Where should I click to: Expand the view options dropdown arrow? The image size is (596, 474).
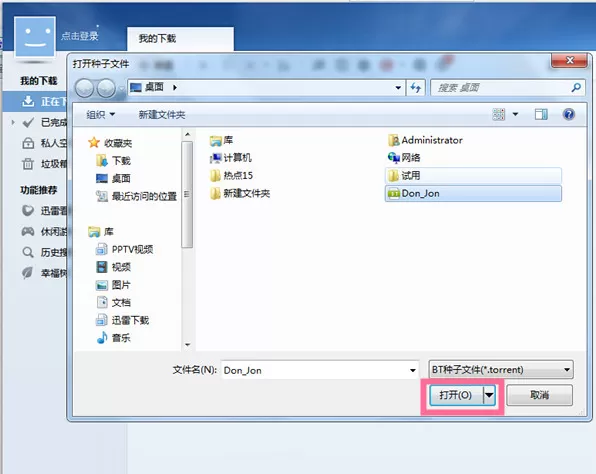(x=515, y=114)
